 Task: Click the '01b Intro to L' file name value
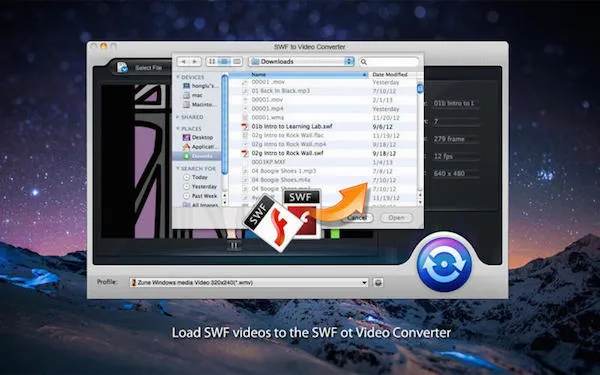click(x=453, y=103)
